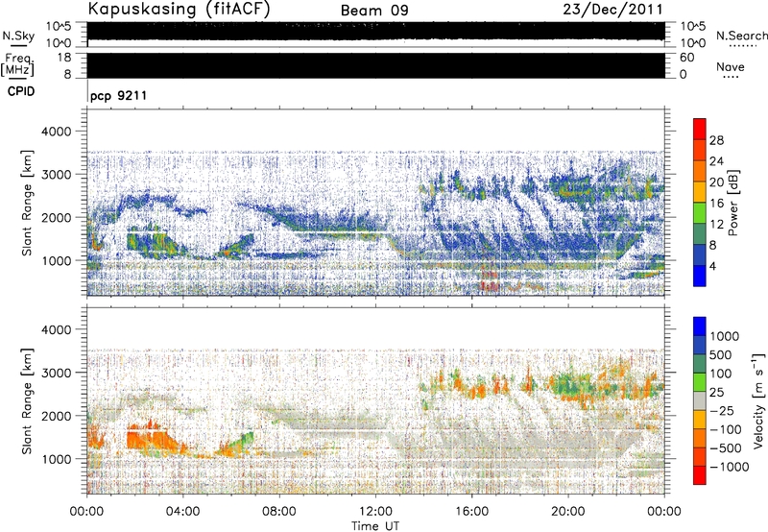Click the 'Time UT' axis title
Screen dimensions: 768x532
coord(375,525)
